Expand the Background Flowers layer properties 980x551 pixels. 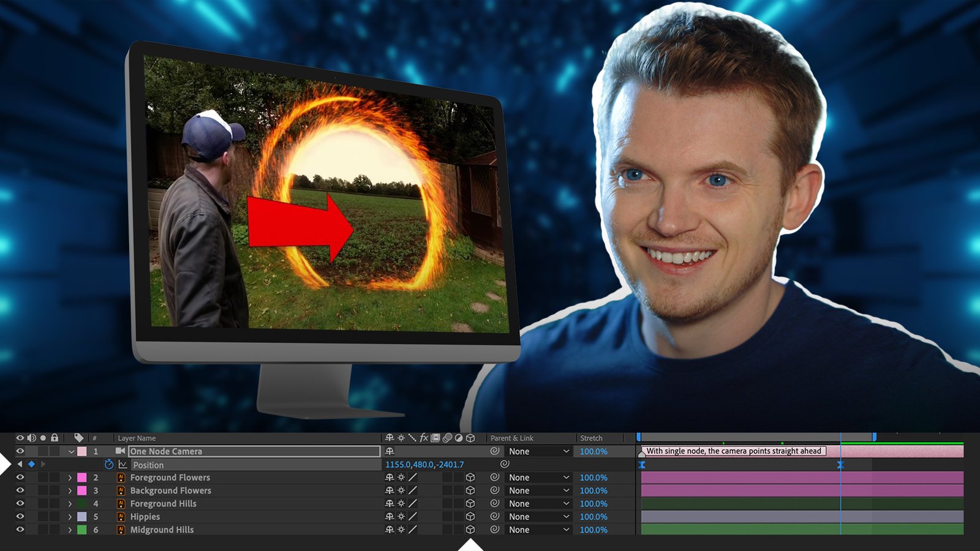[70, 490]
